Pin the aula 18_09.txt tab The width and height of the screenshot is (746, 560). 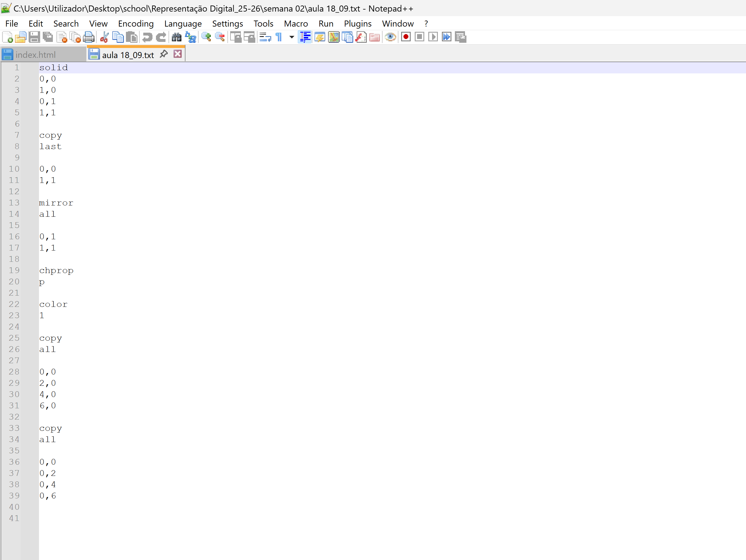[164, 54]
